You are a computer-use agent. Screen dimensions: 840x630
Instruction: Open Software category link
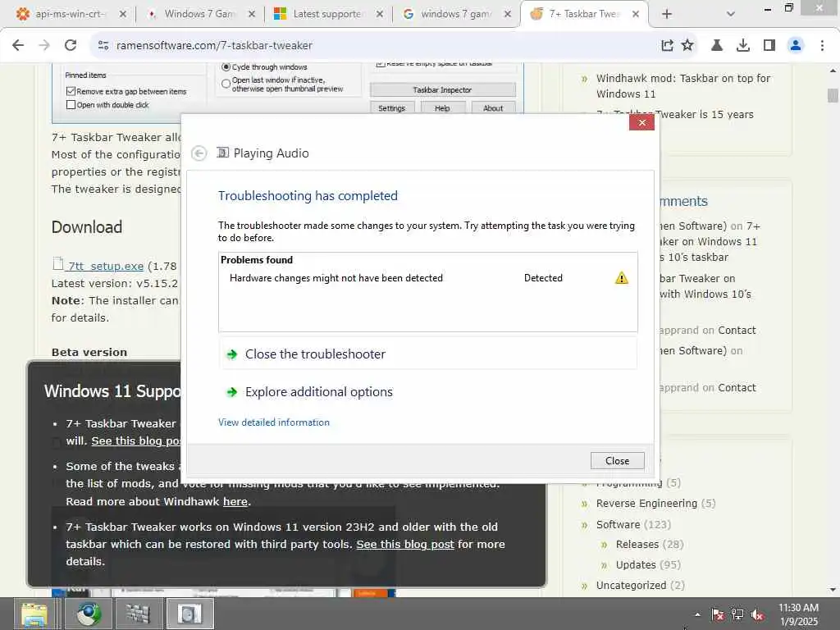618,524
